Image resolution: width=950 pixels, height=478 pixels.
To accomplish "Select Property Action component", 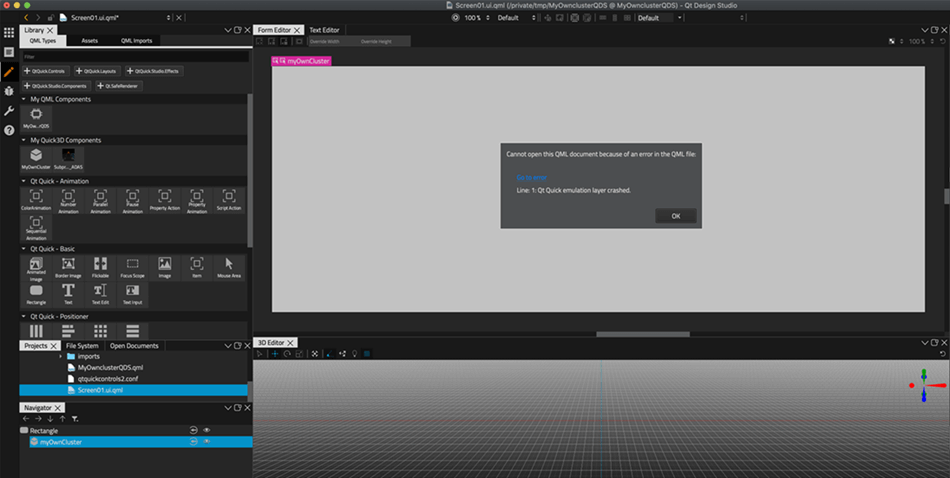I will tap(165, 201).
